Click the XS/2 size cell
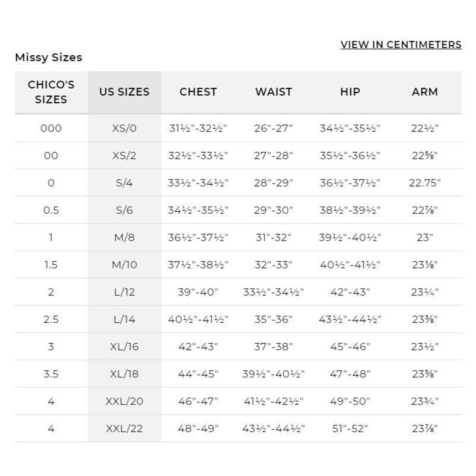This screenshot has height=476, width=476. 124,156
